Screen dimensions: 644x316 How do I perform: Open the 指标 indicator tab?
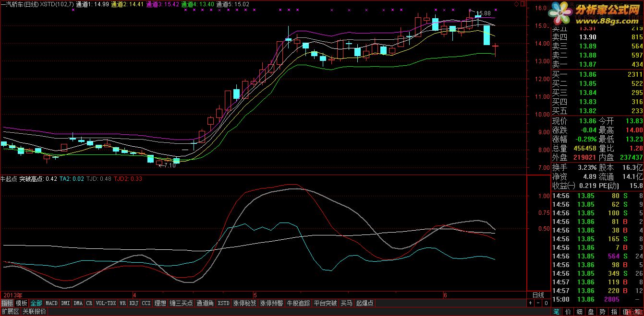coord(7,303)
